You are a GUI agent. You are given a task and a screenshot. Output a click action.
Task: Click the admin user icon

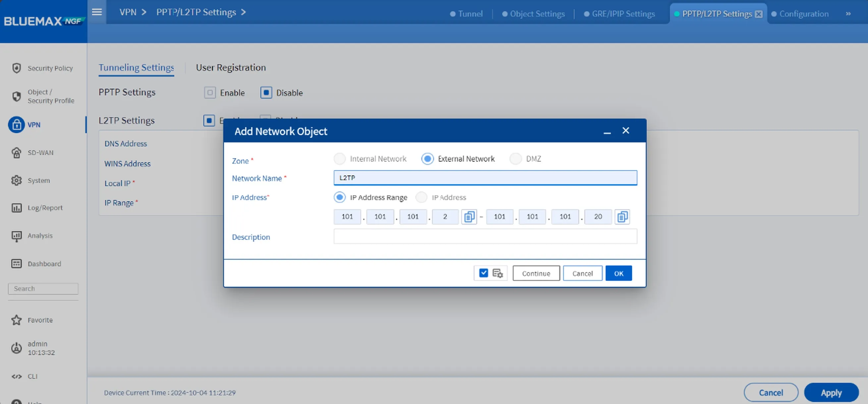[17, 348]
